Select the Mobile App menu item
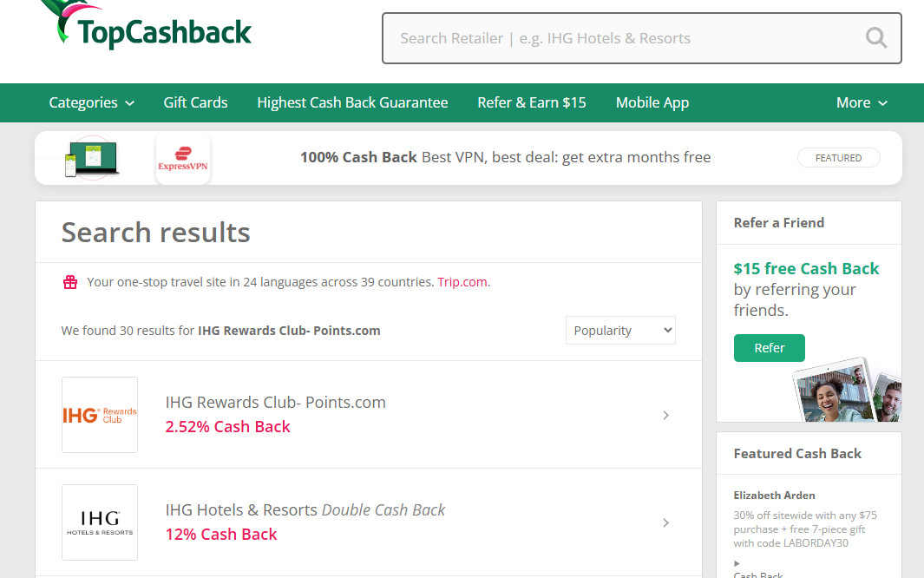The width and height of the screenshot is (924, 578). click(652, 102)
